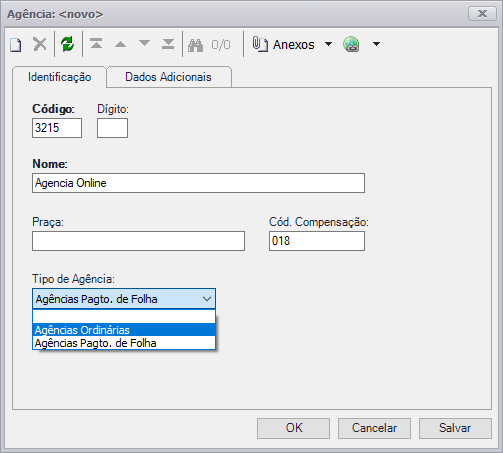Select Agências Ordinárias from the list
The height and width of the screenshot is (453, 503).
[124, 330]
